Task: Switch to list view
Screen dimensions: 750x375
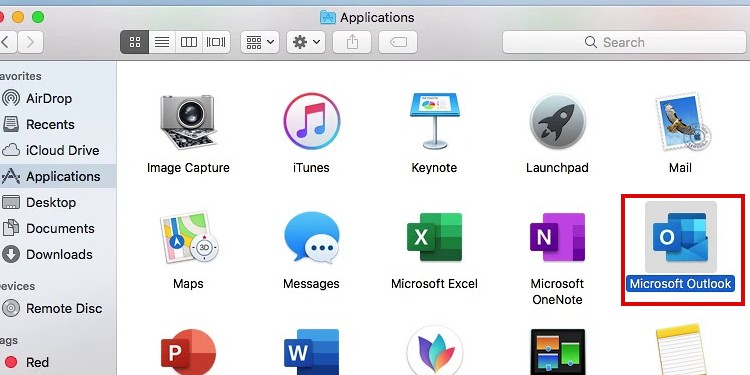Action: click(162, 42)
